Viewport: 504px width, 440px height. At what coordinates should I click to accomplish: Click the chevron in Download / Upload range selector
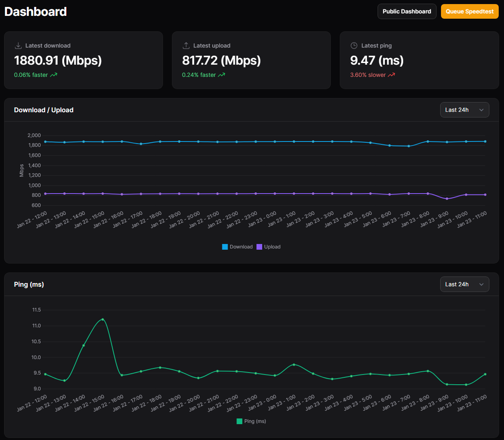click(x=481, y=110)
